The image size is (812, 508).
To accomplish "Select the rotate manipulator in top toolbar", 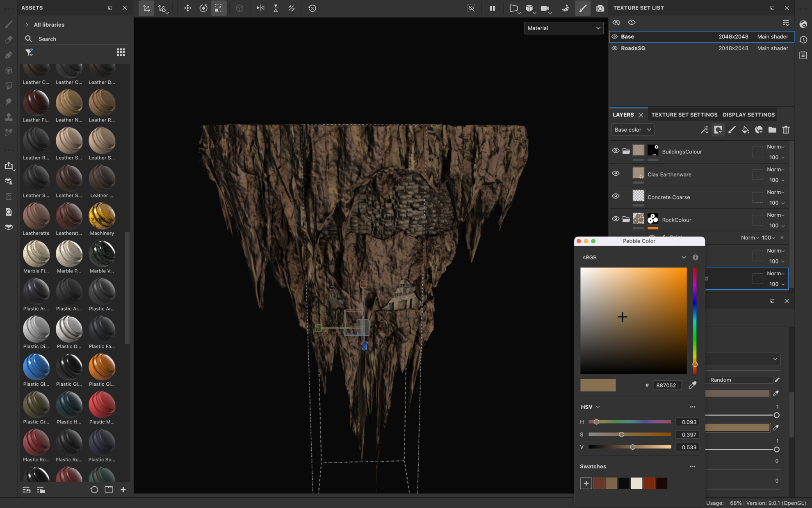I will (x=203, y=8).
